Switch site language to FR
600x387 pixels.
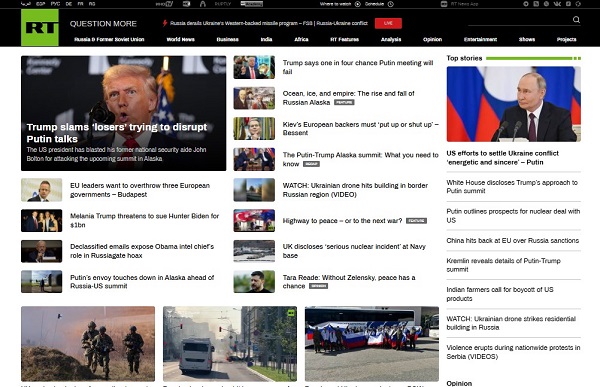tap(80, 4)
